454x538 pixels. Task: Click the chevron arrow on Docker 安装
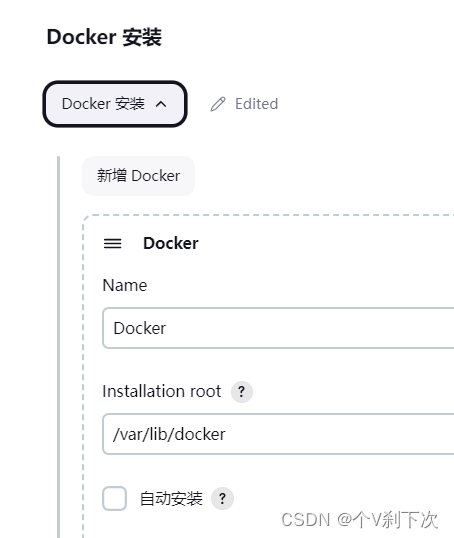[x=161, y=104]
